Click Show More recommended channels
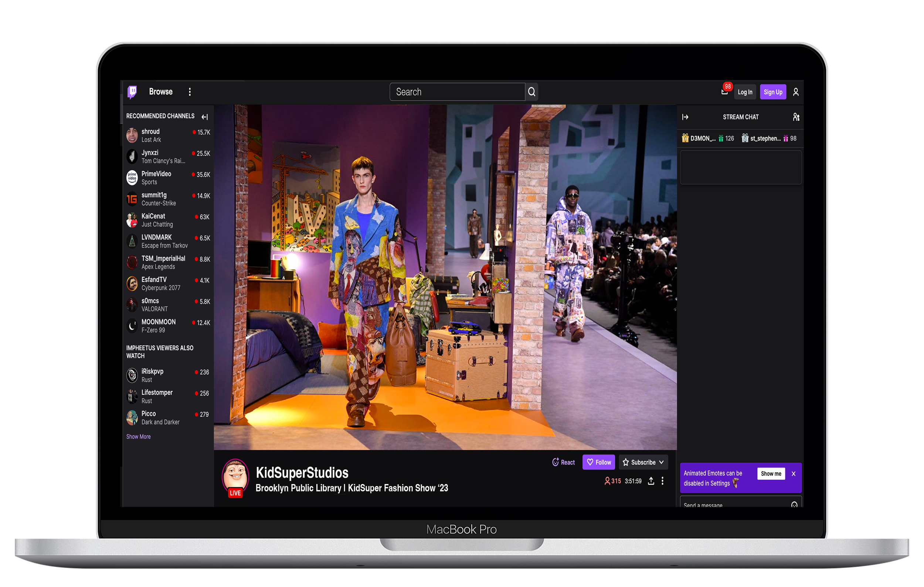 click(138, 436)
